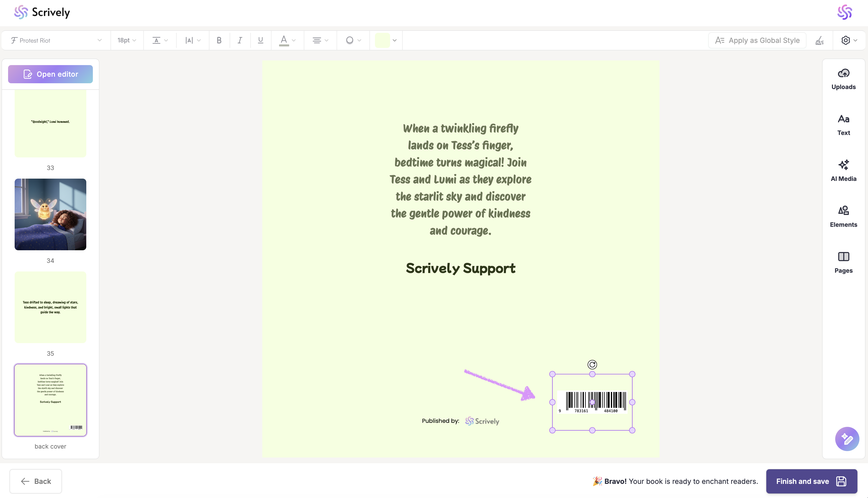Open the text alignment dropdown

(x=320, y=40)
